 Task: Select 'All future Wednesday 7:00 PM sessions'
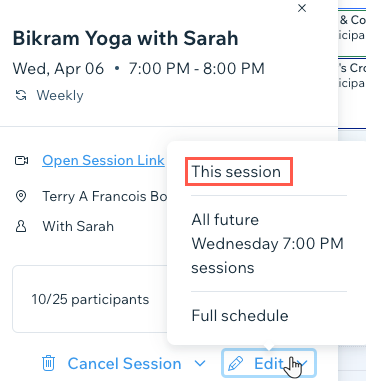(x=268, y=244)
